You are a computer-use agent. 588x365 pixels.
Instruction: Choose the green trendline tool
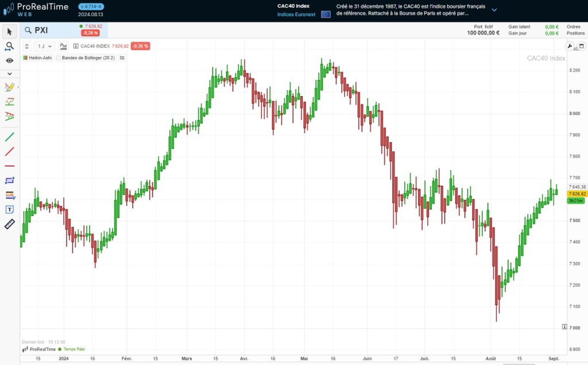pos(10,137)
